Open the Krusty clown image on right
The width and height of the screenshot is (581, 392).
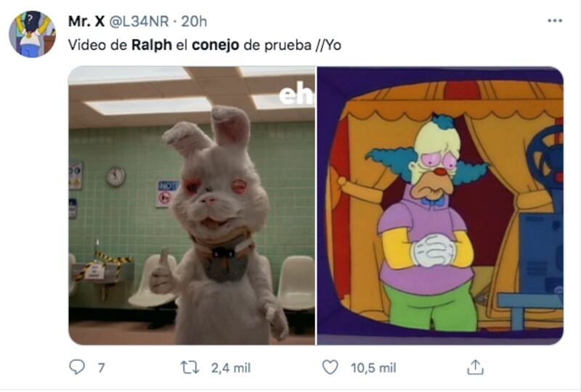(x=440, y=205)
